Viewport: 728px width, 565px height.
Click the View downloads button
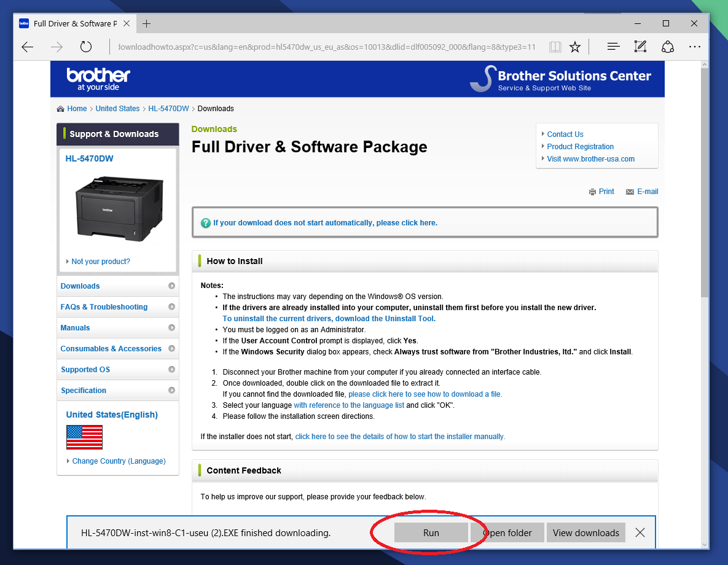click(x=586, y=532)
